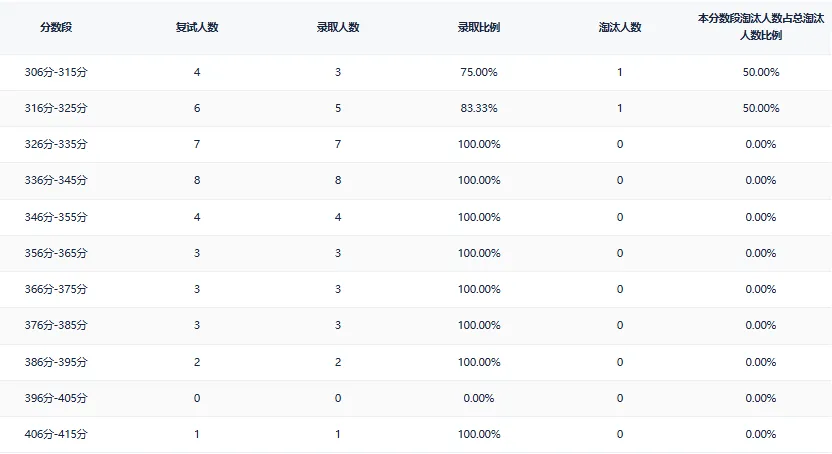Click the 本分数段淘汰人数占总淘汰人数比例 header

pyautogui.click(x=760, y=27)
